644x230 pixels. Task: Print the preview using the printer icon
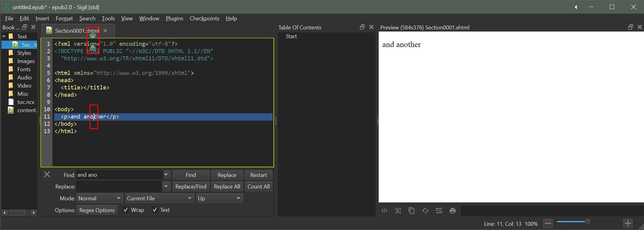[453, 211]
